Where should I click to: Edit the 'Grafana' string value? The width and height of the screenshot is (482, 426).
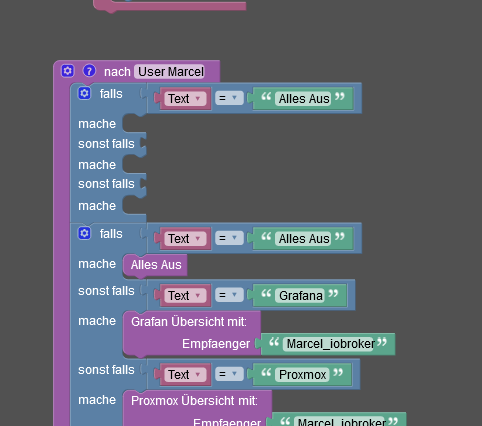coord(300,296)
